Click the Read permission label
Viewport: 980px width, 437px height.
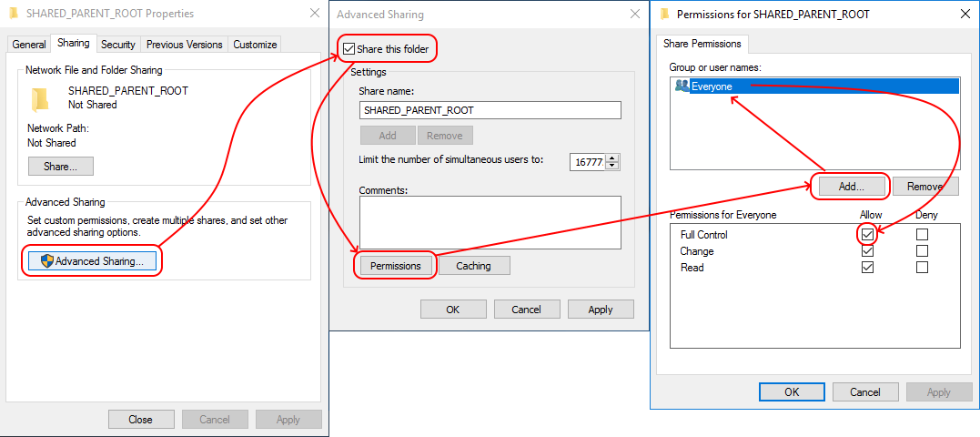pyautogui.click(x=692, y=268)
